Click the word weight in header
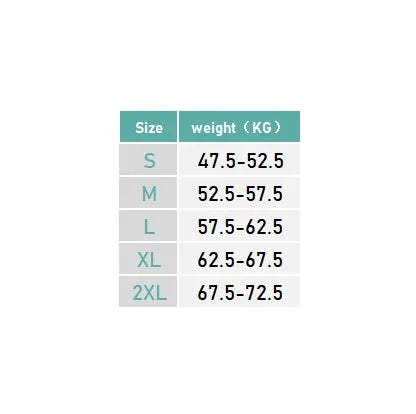 pos(214,128)
